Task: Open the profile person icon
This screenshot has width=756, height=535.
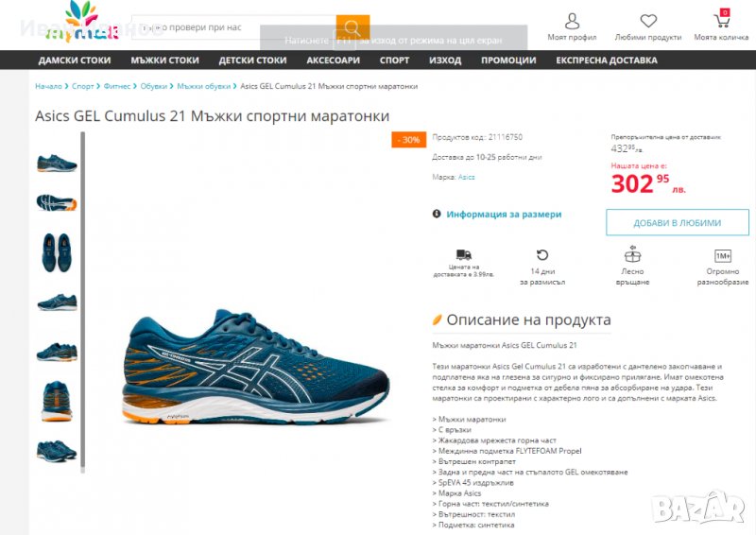Action: pyautogui.click(x=572, y=21)
